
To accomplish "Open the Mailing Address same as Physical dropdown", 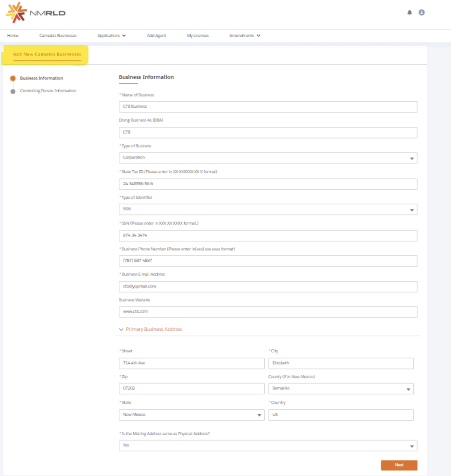I will pos(268,446).
